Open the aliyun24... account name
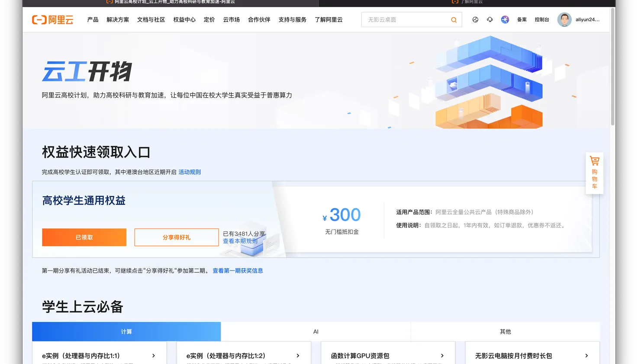Screen dimensions: 638x364 click(587, 19)
